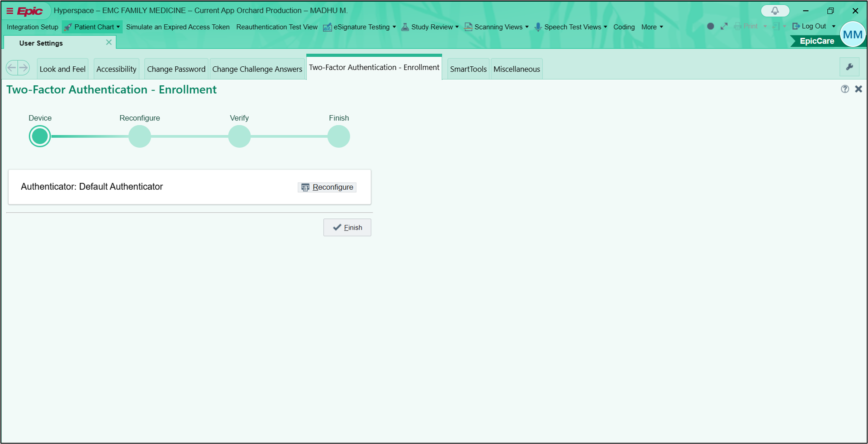Click the Reconfigure button for Default Authenticator
The image size is (868, 444).
click(327, 187)
